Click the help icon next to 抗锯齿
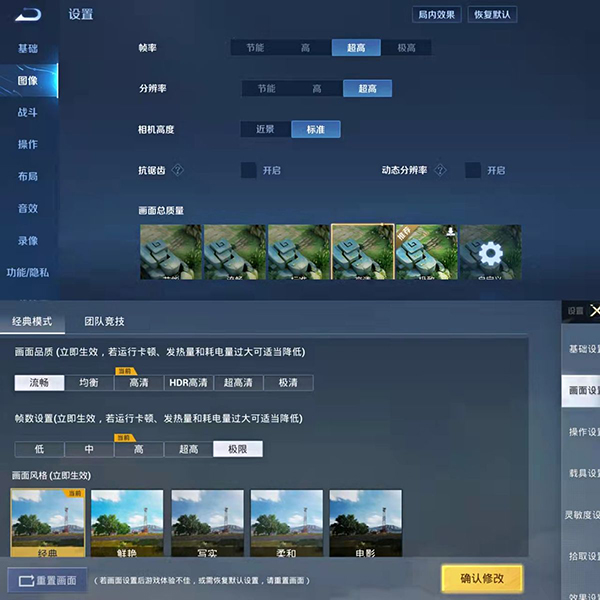600x600 pixels. 178,170
